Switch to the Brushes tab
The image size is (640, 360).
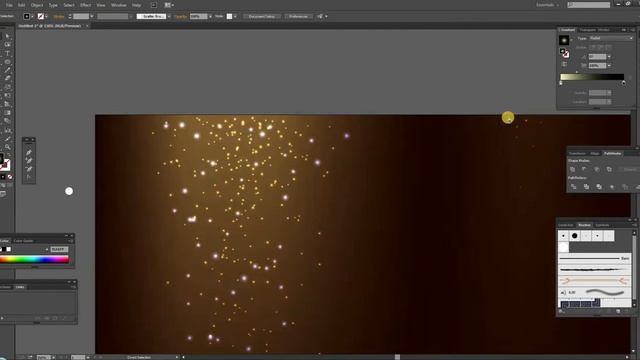(x=584, y=225)
